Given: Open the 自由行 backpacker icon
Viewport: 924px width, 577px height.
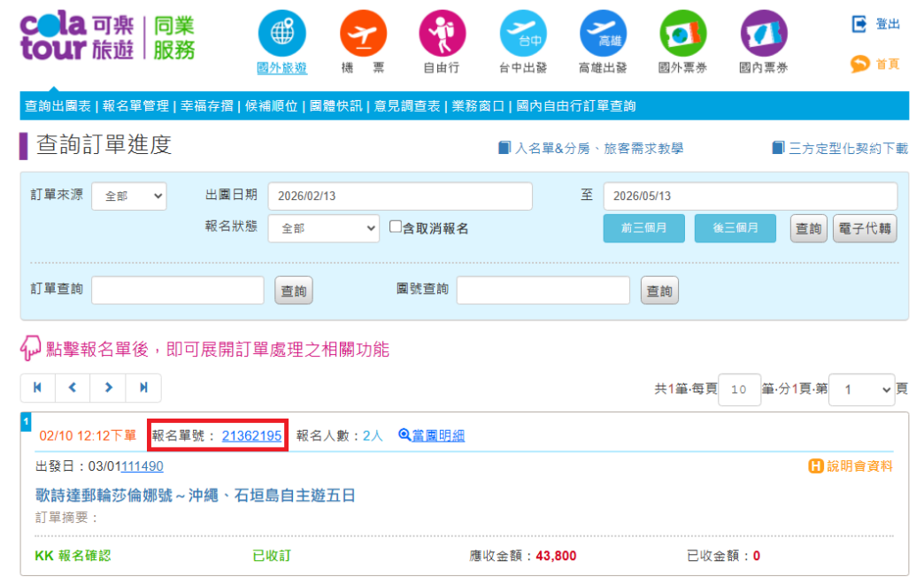Looking at the screenshot, I should (442, 34).
